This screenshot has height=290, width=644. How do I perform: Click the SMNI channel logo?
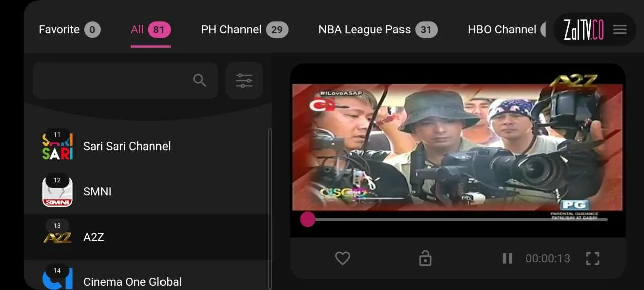[57, 192]
